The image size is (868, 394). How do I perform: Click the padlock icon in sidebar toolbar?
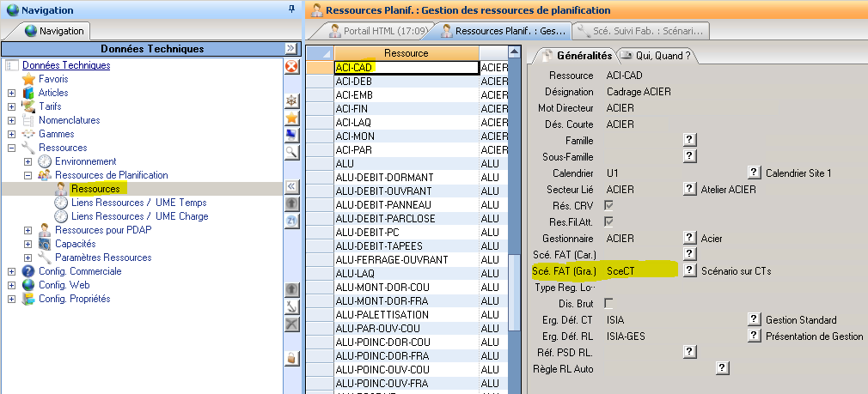pyautogui.click(x=291, y=357)
